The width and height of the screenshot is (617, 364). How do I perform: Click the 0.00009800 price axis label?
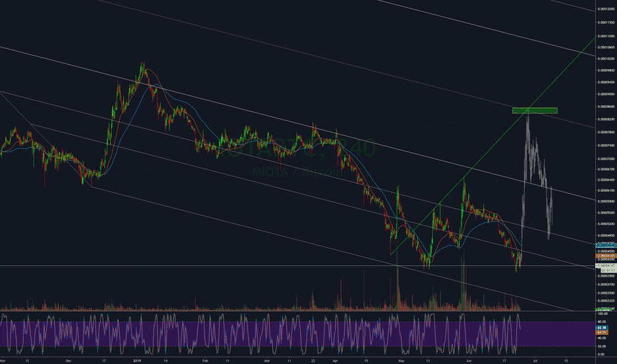coord(607,70)
